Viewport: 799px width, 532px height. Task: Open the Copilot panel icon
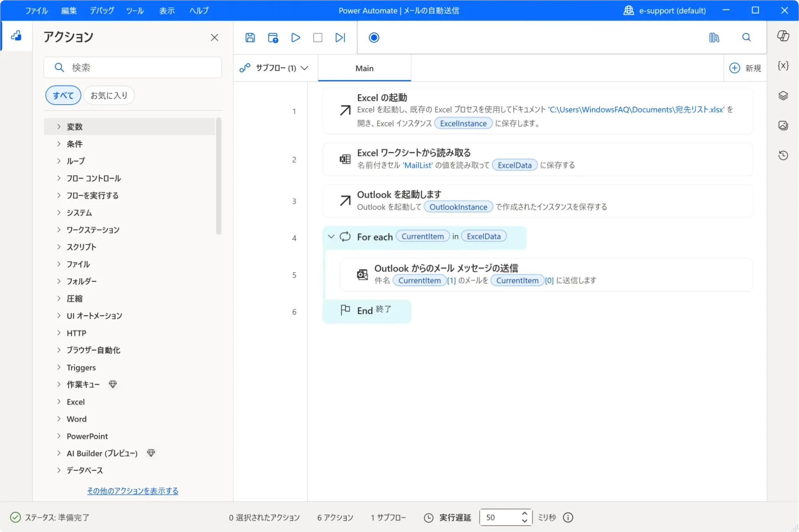(783, 36)
